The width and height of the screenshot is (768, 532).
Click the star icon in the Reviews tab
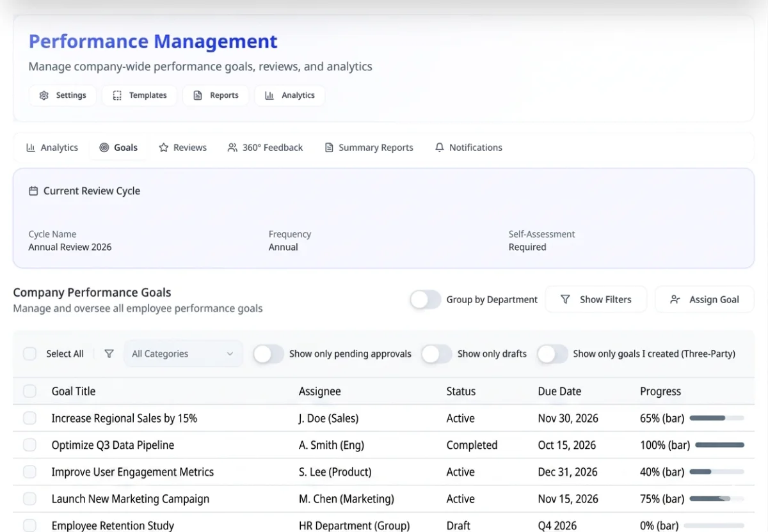163,148
